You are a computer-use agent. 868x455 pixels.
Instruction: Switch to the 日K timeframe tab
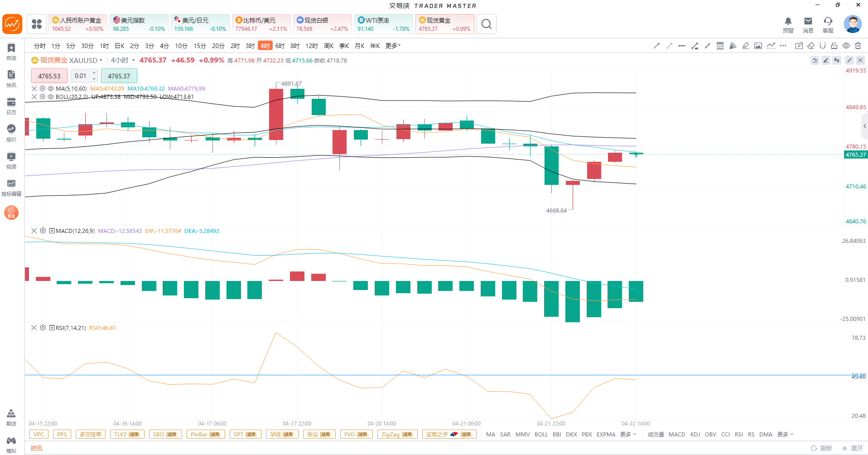[x=120, y=46]
